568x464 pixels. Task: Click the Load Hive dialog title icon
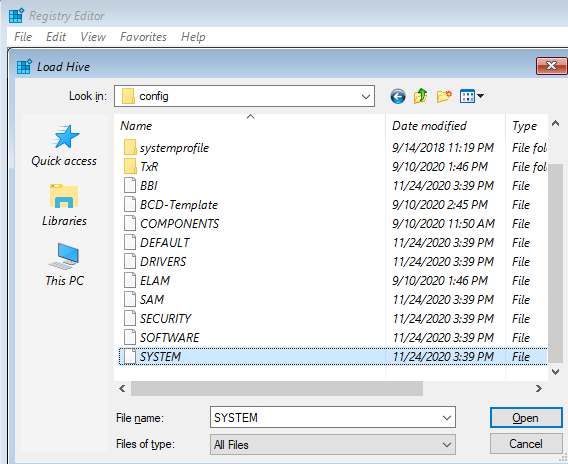24,67
